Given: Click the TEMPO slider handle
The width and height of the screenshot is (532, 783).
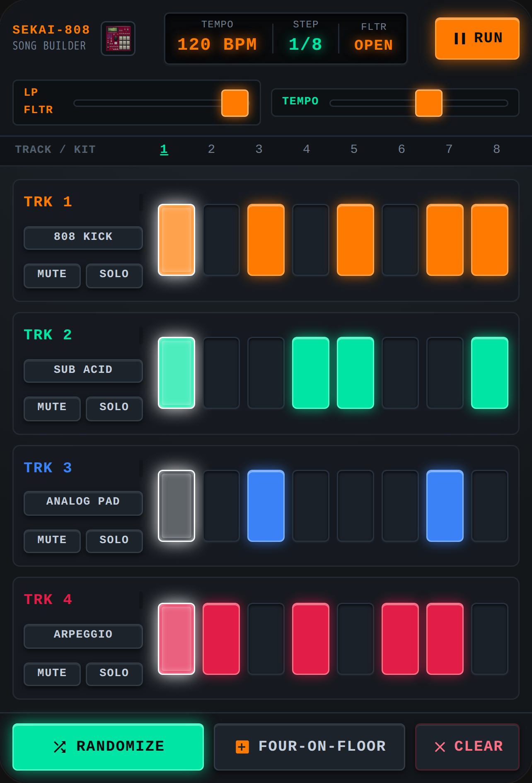Looking at the screenshot, I should point(429,103).
